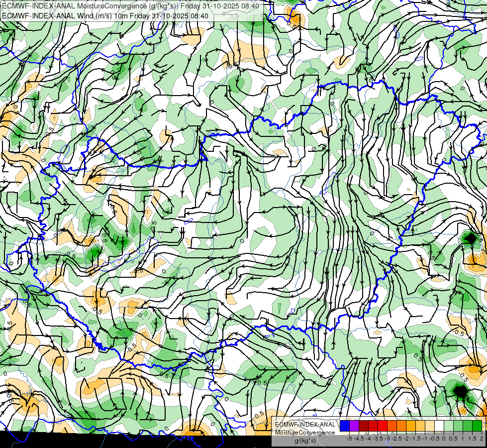The image size is (487, 448).
Task: Click the darkest green swatch before 2
Action: [477, 426]
